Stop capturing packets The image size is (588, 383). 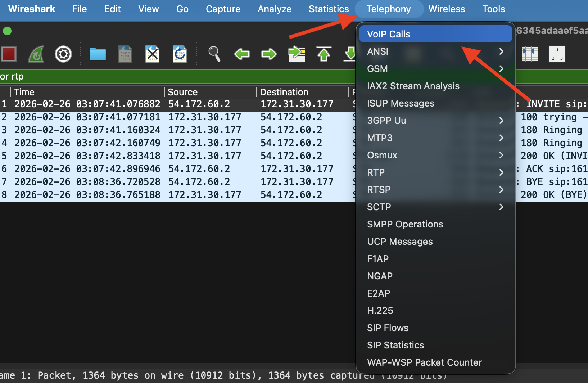click(9, 54)
